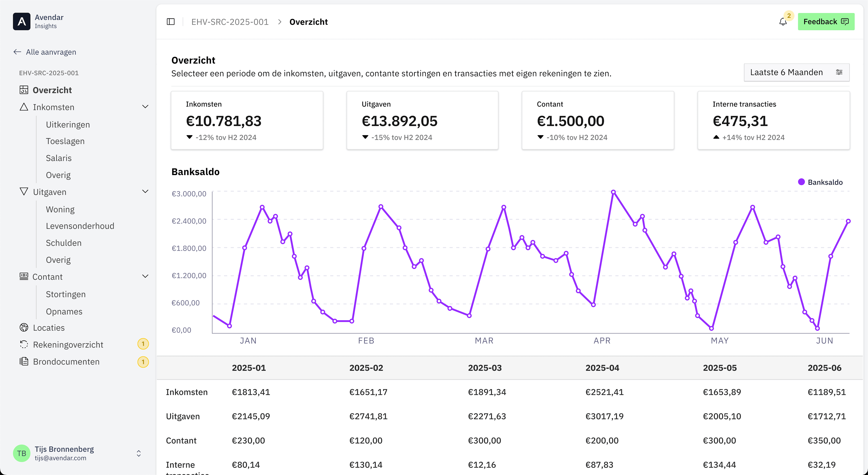Open the notifications bell
Viewport: 868px width, 475px height.
pyautogui.click(x=783, y=22)
